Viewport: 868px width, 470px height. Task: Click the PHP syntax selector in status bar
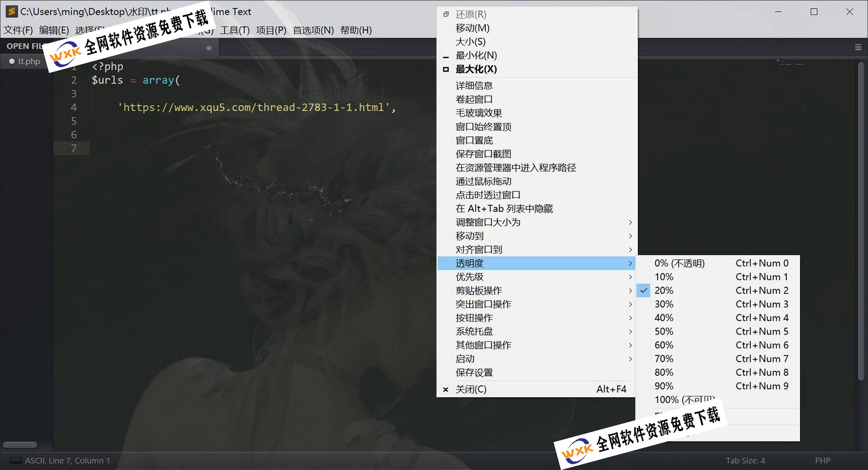822,460
